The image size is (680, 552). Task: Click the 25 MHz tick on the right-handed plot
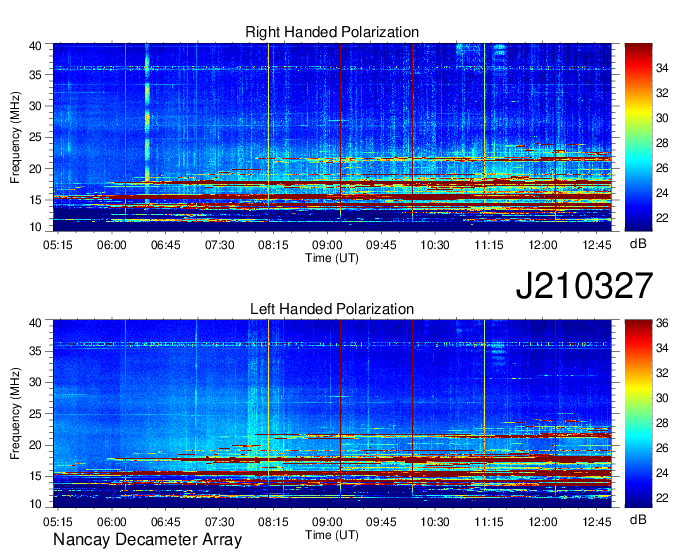click(x=36, y=137)
